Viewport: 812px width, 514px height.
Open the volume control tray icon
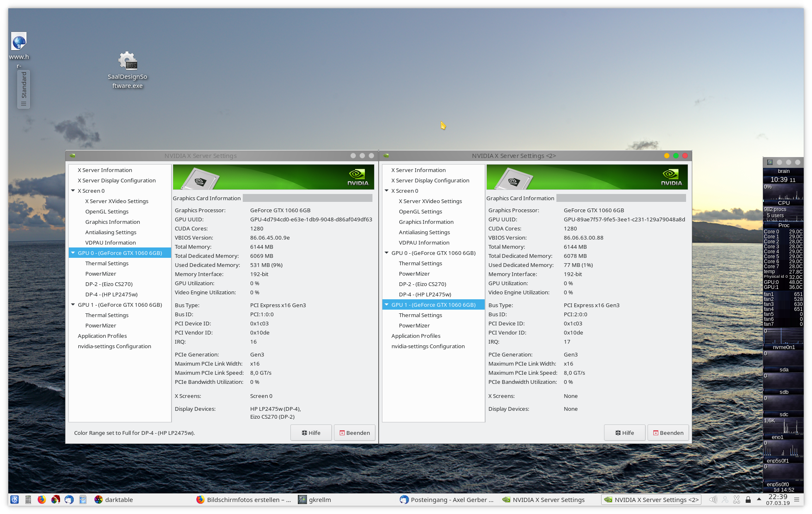coord(713,499)
